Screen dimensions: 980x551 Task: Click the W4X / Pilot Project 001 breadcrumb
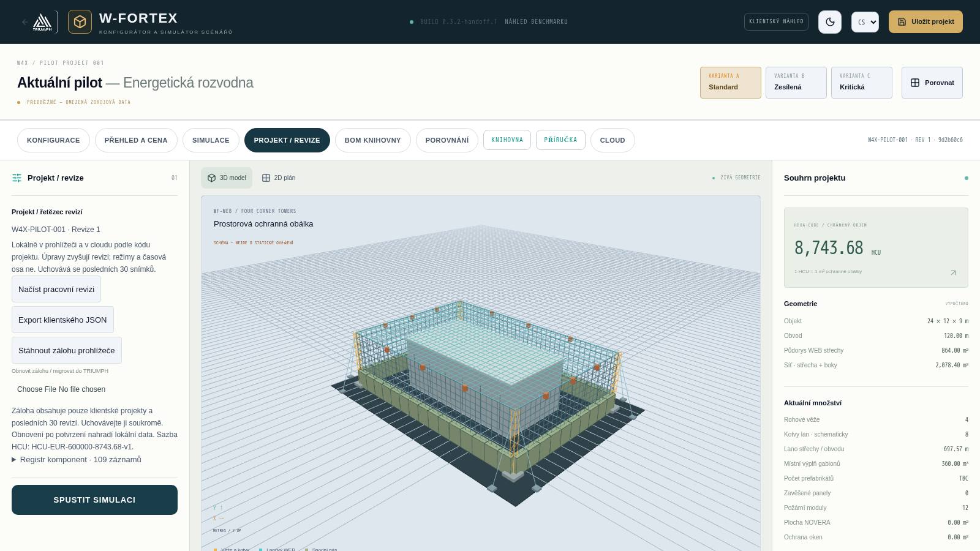pyautogui.click(x=61, y=63)
